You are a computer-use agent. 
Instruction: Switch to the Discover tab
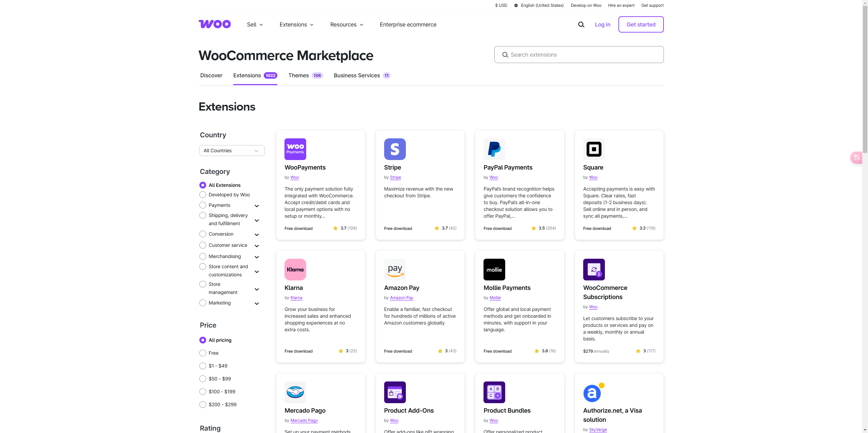(211, 75)
